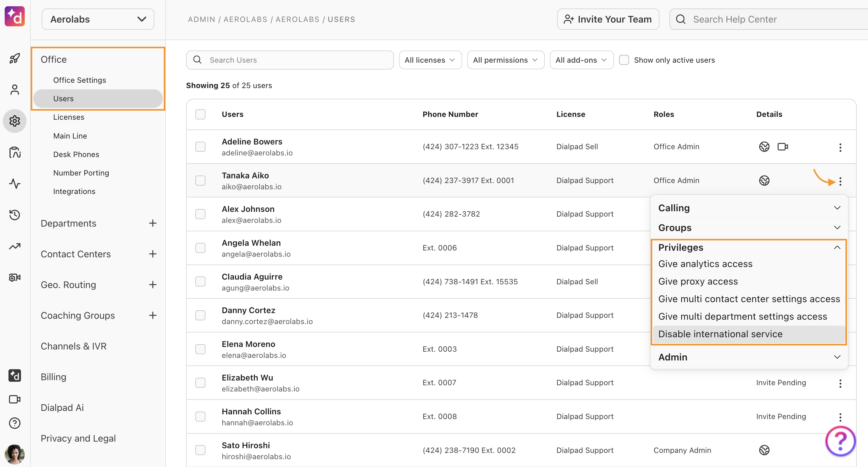
Task: Check the box for Adeline Bowers
Action: 200,147
